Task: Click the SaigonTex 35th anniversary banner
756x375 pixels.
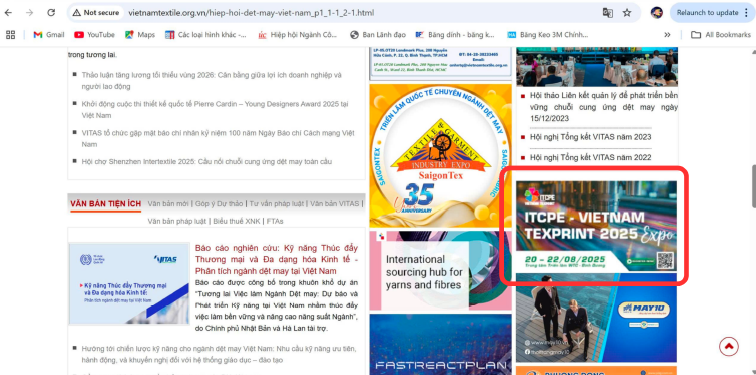Action: tap(440, 156)
